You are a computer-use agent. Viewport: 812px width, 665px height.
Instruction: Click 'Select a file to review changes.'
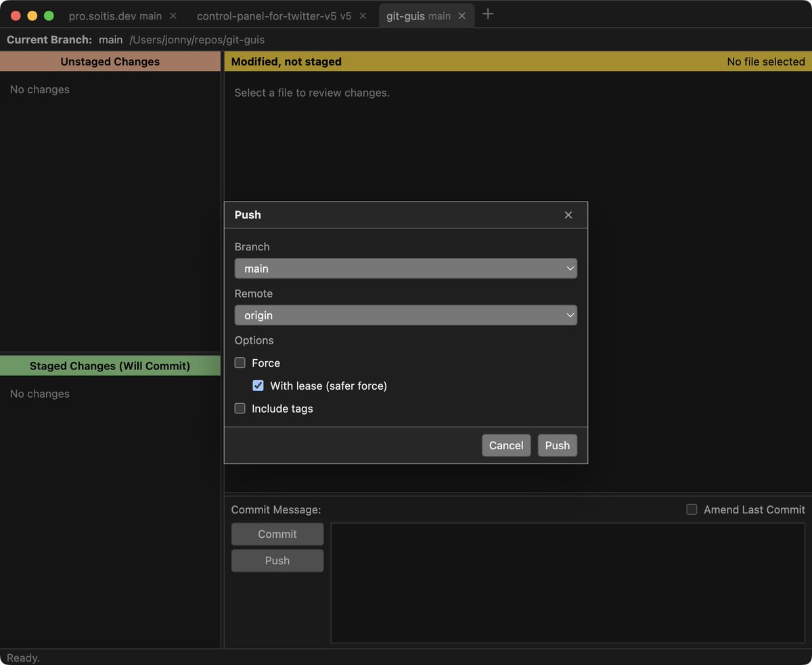coord(312,93)
